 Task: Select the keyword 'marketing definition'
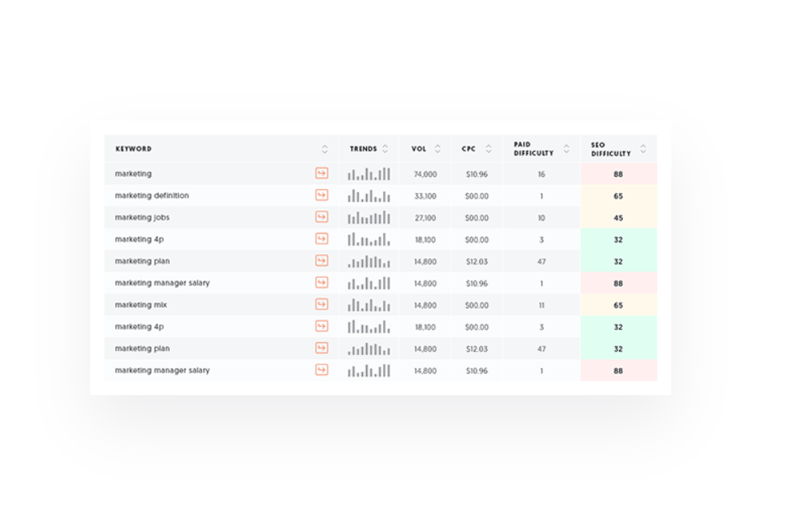coord(152,196)
